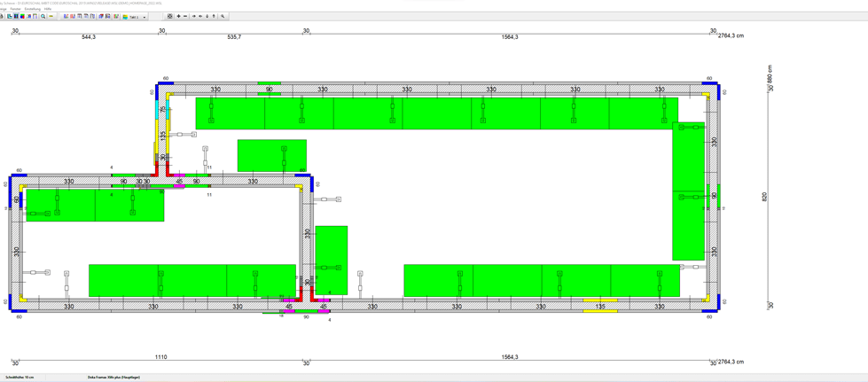
Task: Click the minus zoom-out toolbar button
Action: pyautogui.click(x=185, y=16)
